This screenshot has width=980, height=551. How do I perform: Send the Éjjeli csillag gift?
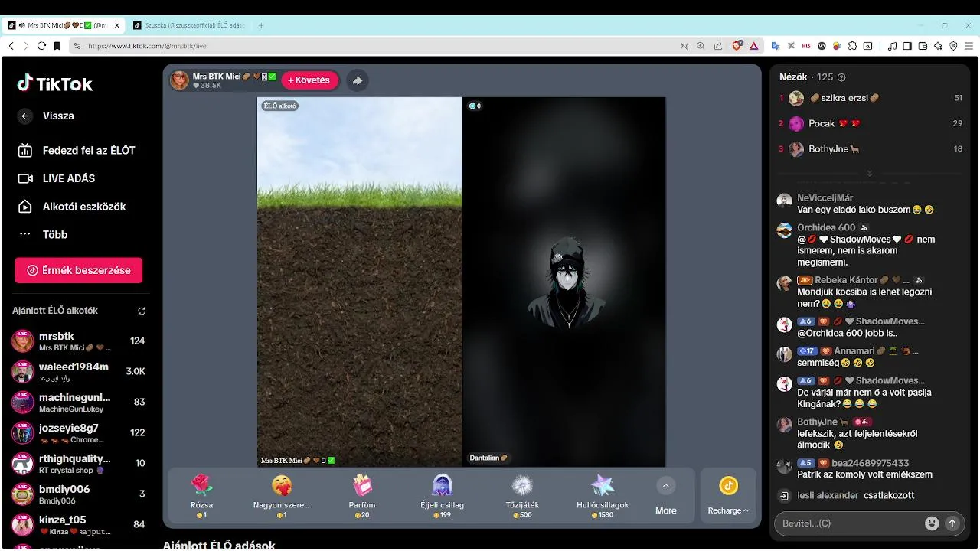pyautogui.click(x=443, y=496)
